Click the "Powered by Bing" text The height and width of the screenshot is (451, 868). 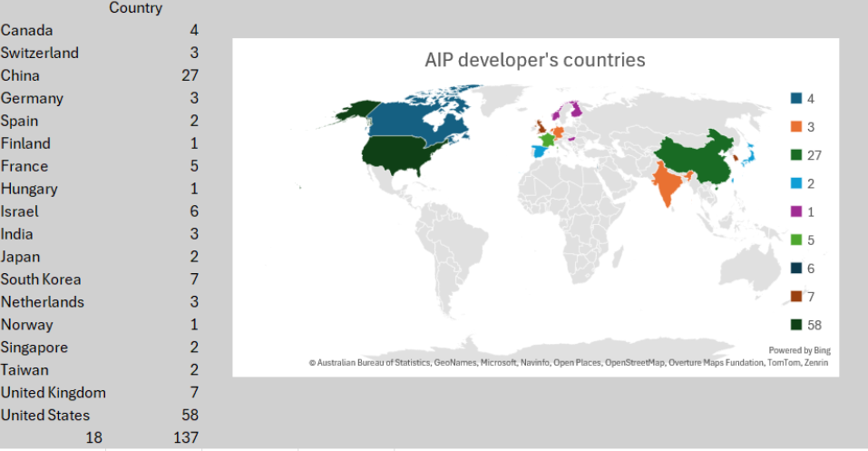799,350
